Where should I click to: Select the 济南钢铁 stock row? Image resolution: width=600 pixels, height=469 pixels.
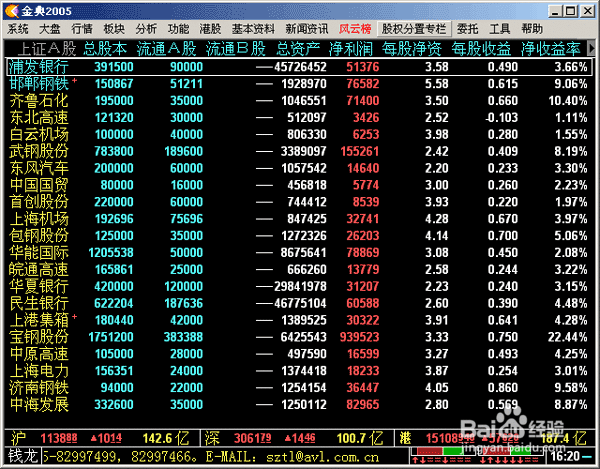pyautogui.click(x=299, y=388)
